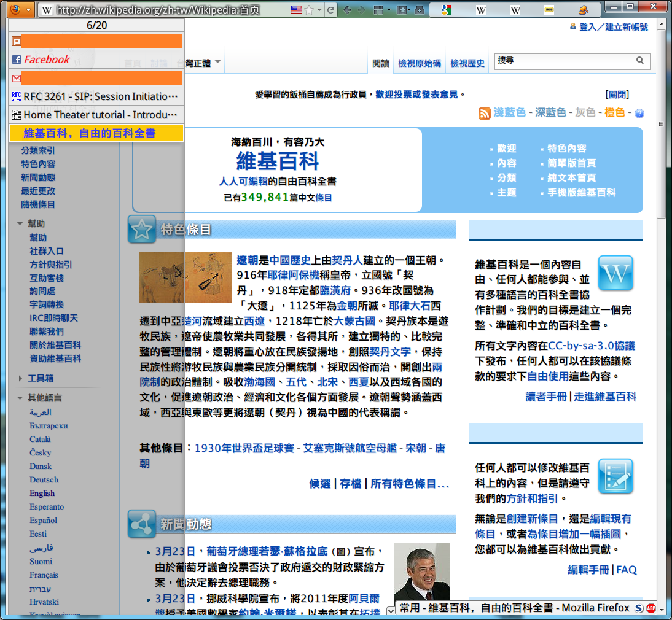This screenshot has width=672, height=620.
Task: Go forward with the right arrow button
Action: (x=361, y=10)
